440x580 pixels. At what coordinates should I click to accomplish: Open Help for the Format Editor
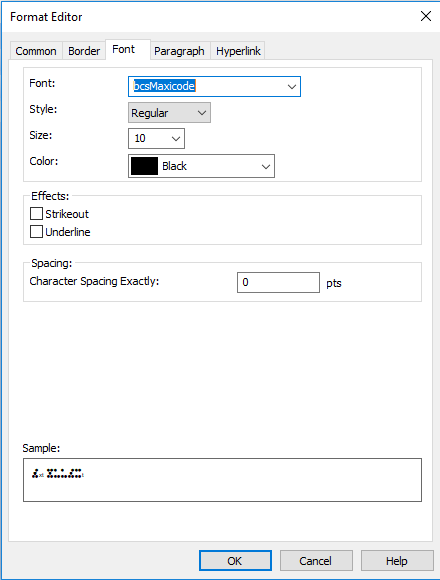click(397, 561)
